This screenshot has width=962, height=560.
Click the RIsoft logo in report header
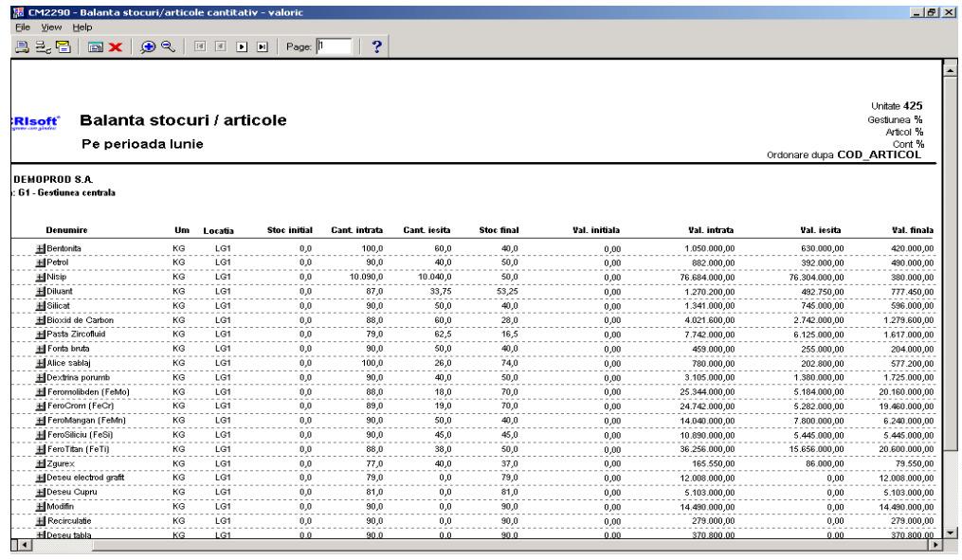[x=36, y=122]
